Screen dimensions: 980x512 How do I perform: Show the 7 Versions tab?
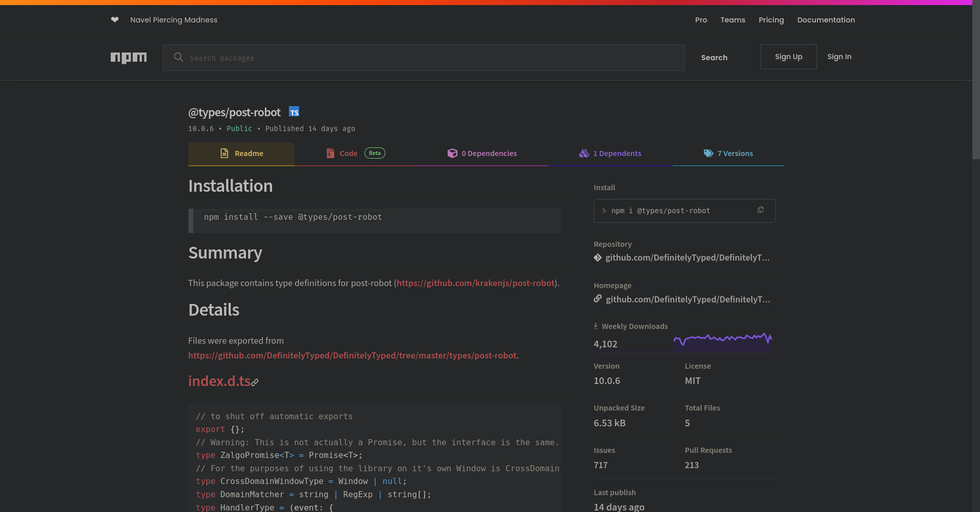(728, 153)
